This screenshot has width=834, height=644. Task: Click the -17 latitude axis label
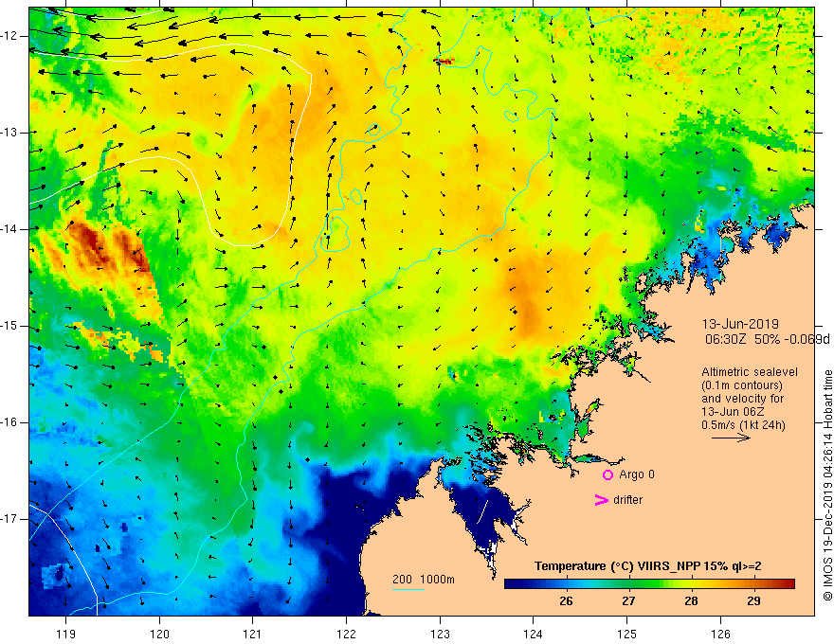(x=10, y=519)
